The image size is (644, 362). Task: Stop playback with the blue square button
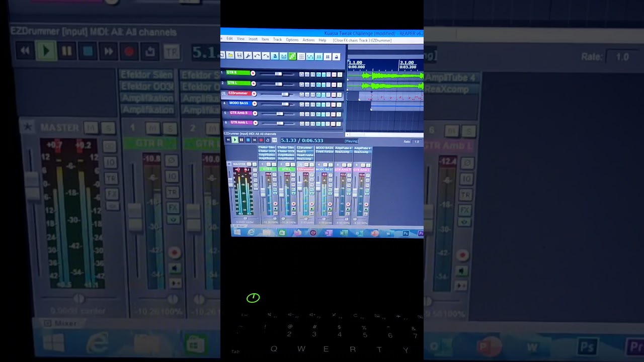[x=248, y=140]
